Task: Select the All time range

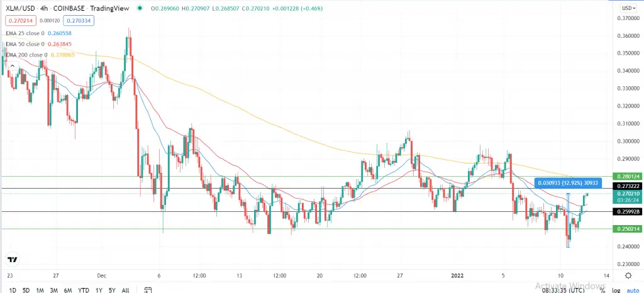Action: click(x=125, y=290)
